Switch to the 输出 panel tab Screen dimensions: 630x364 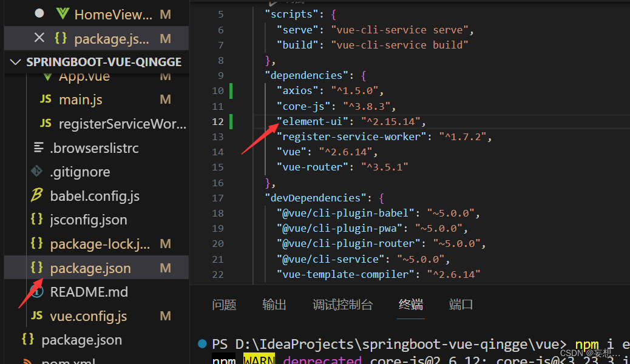pos(274,305)
